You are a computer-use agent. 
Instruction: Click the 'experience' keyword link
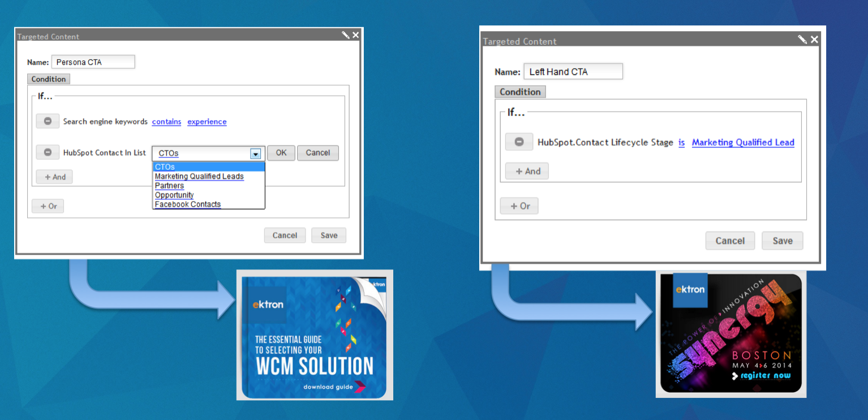coord(207,122)
